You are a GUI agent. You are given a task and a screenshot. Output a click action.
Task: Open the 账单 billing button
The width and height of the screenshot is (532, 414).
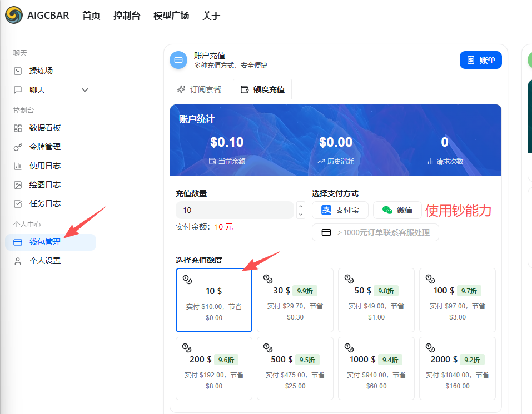click(481, 60)
